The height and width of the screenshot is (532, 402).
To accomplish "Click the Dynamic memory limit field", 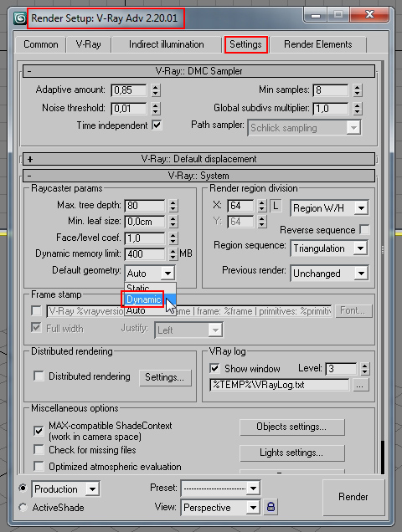I will [145, 254].
